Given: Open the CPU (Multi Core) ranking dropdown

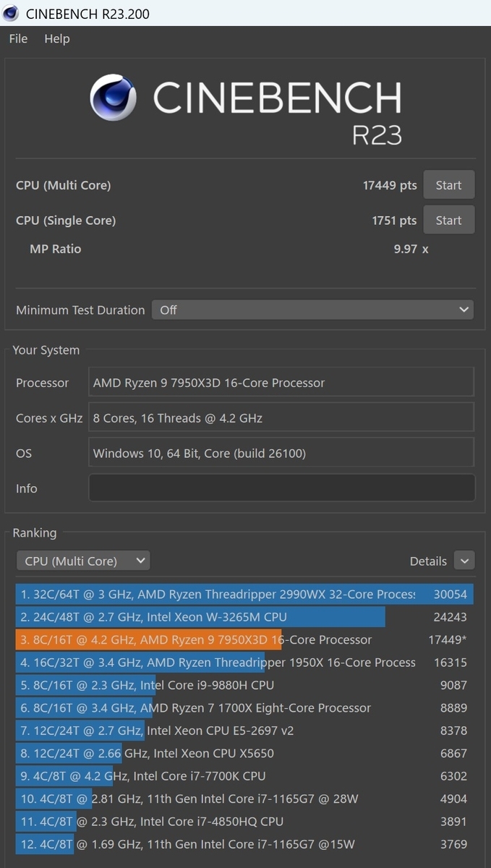Looking at the screenshot, I should pyautogui.click(x=83, y=561).
